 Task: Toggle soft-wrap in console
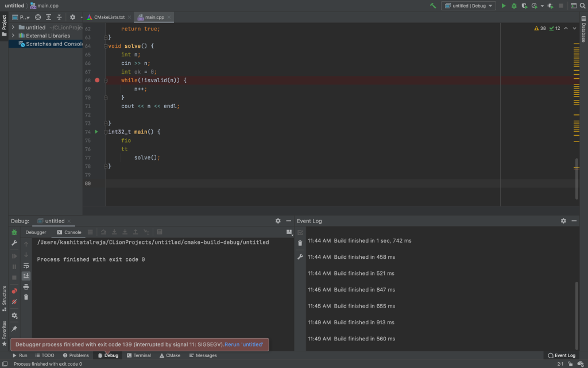[x=26, y=266]
